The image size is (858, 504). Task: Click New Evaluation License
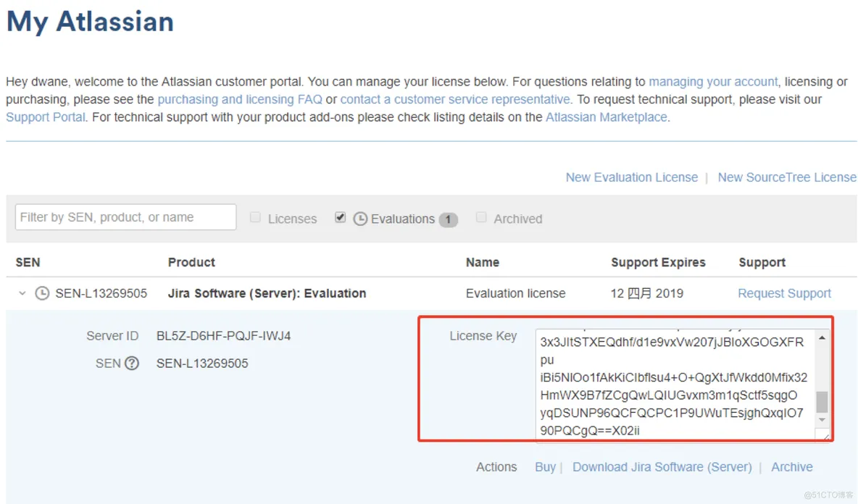tap(632, 177)
